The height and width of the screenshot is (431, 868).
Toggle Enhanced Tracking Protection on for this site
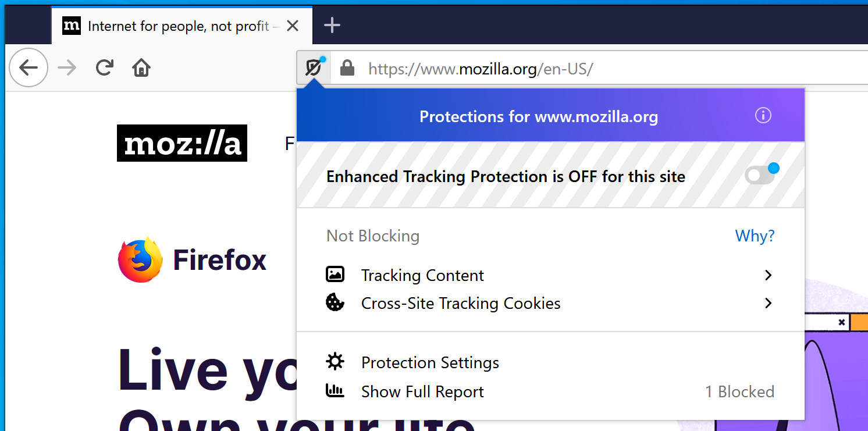point(760,175)
